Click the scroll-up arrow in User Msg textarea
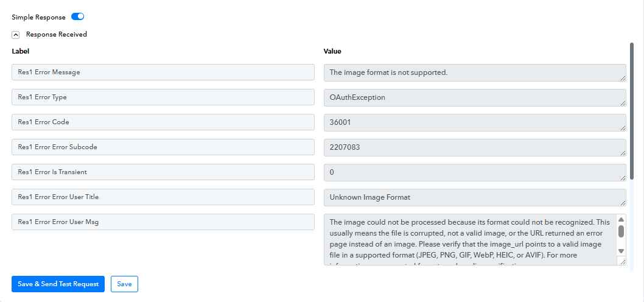This screenshot has height=302, width=644. 621,220
